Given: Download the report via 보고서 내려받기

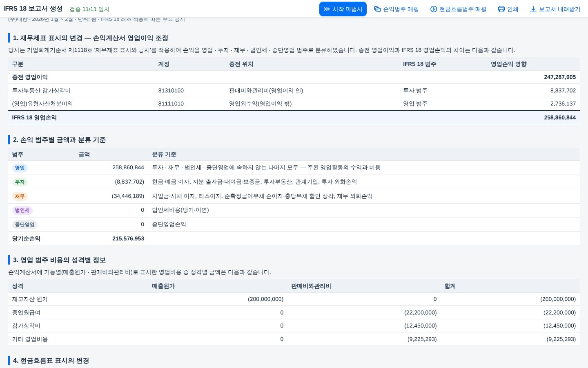Looking at the screenshot, I should tap(555, 9).
